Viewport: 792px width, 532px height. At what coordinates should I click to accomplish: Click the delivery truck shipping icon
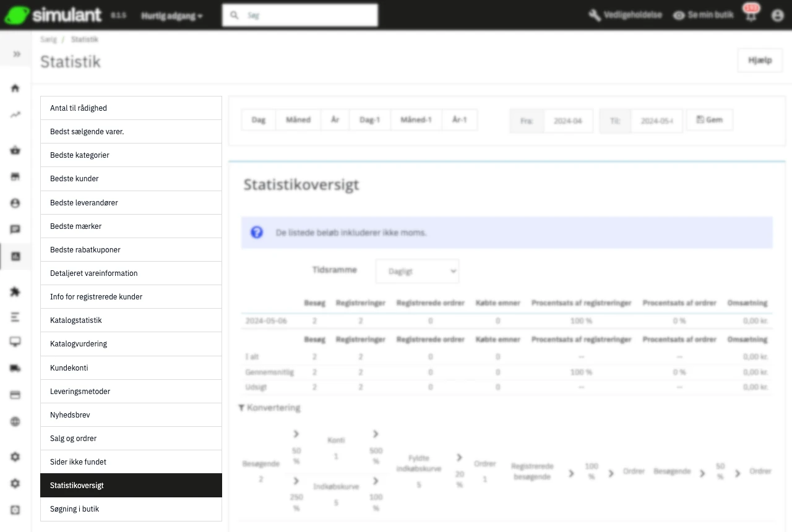[x=15, y=368]
